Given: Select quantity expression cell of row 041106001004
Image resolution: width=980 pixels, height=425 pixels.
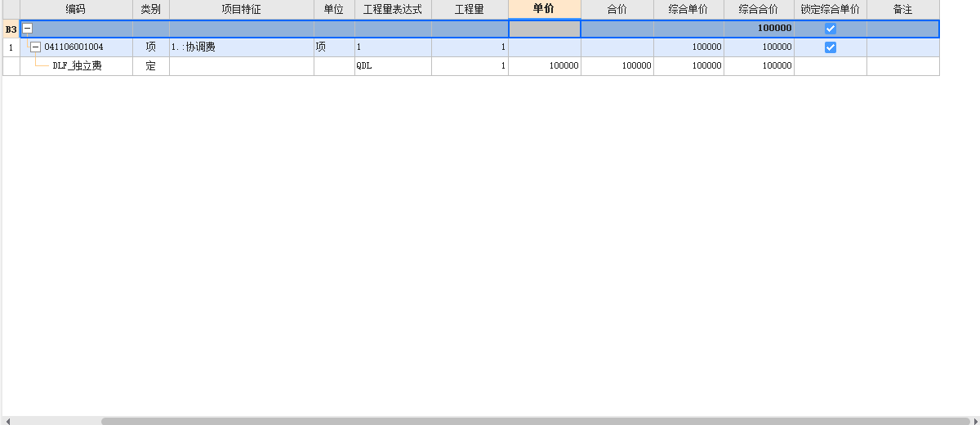Looking at the screenshot, I should click(x=393, y=47).
